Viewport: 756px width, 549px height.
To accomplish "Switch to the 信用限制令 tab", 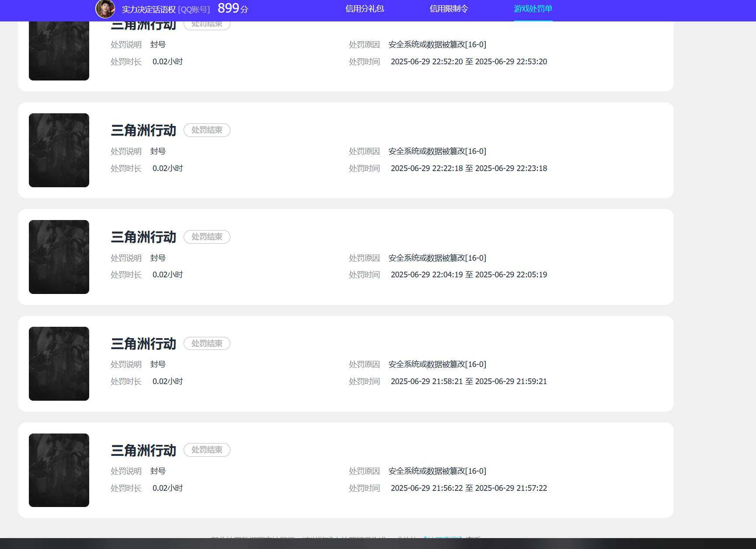I will coord(449,9).
